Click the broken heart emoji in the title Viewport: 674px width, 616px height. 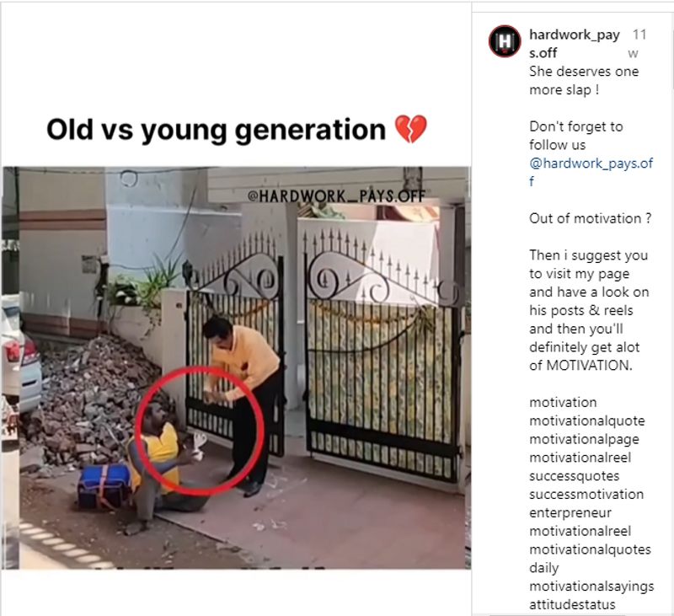[410, 129]
